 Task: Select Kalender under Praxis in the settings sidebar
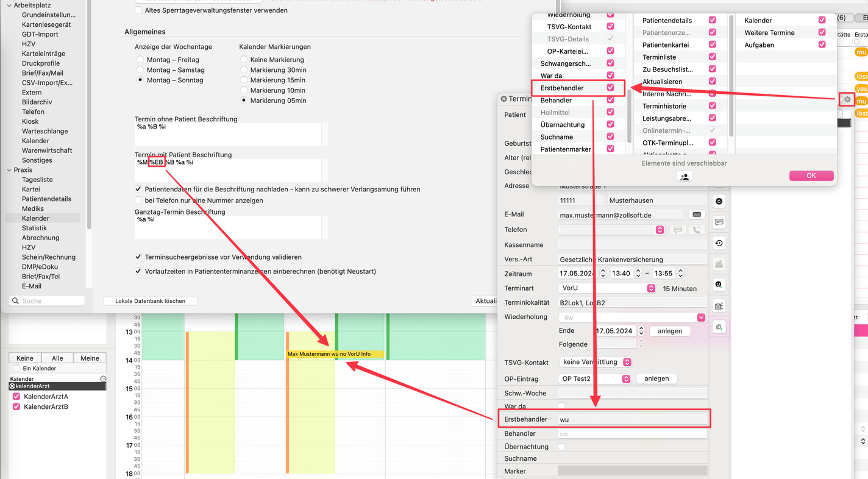click(35, 218)
